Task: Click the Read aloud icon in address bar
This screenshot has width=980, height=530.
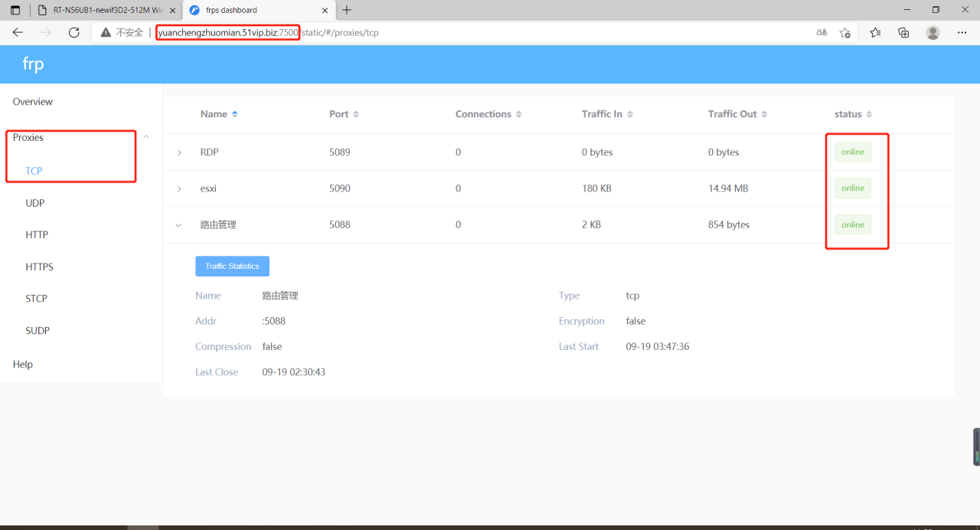Action: (822, 32)
